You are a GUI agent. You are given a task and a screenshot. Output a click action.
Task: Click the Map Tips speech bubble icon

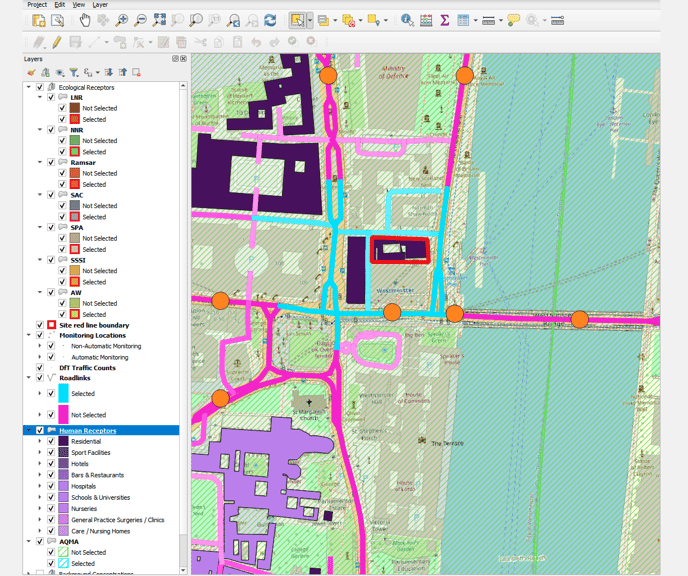click(x=513, y=20)
